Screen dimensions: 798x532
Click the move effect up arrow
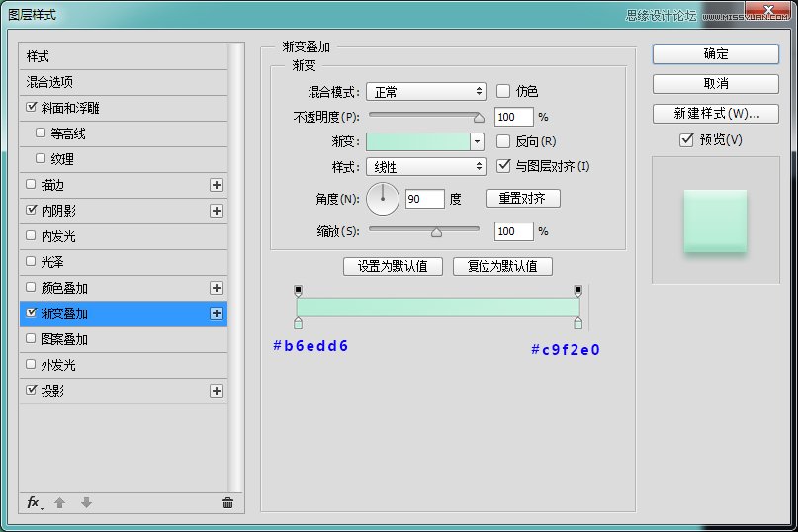(x=59, y=503)
